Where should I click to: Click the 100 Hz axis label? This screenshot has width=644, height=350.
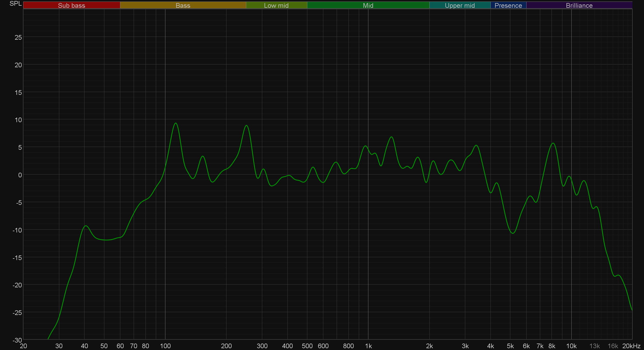165,346
